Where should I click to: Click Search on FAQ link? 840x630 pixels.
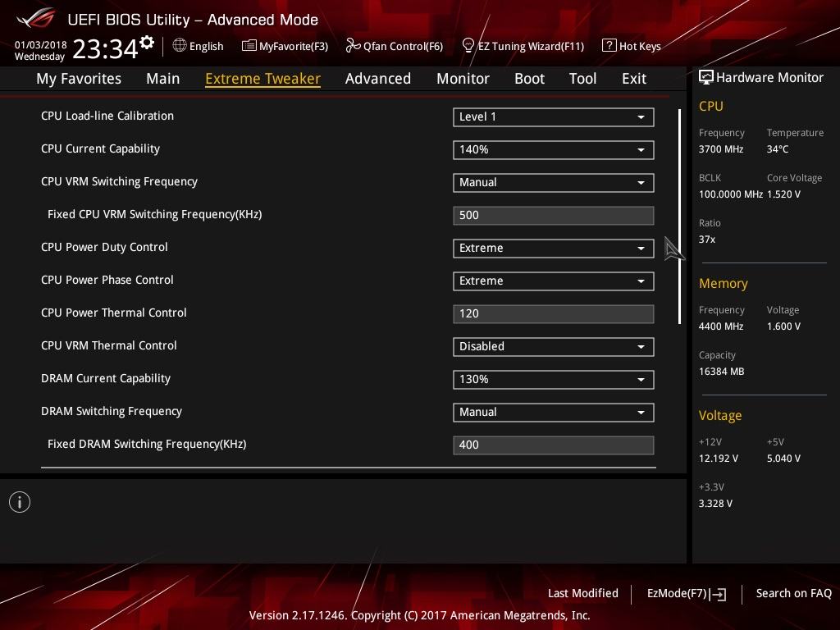point(794,594)
